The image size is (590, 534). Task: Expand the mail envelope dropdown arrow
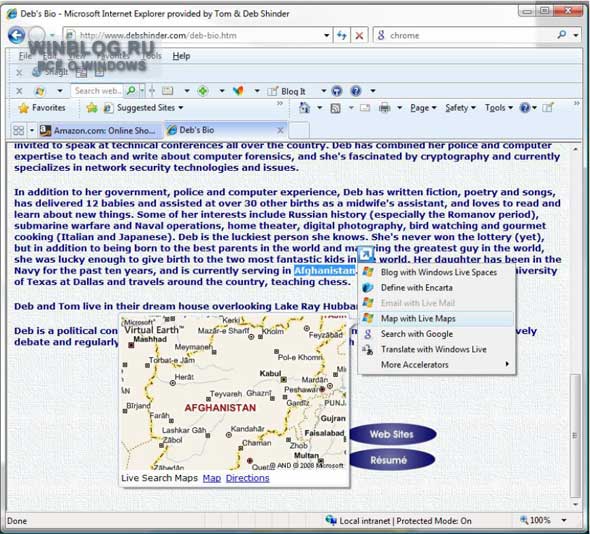click(187, 91)
